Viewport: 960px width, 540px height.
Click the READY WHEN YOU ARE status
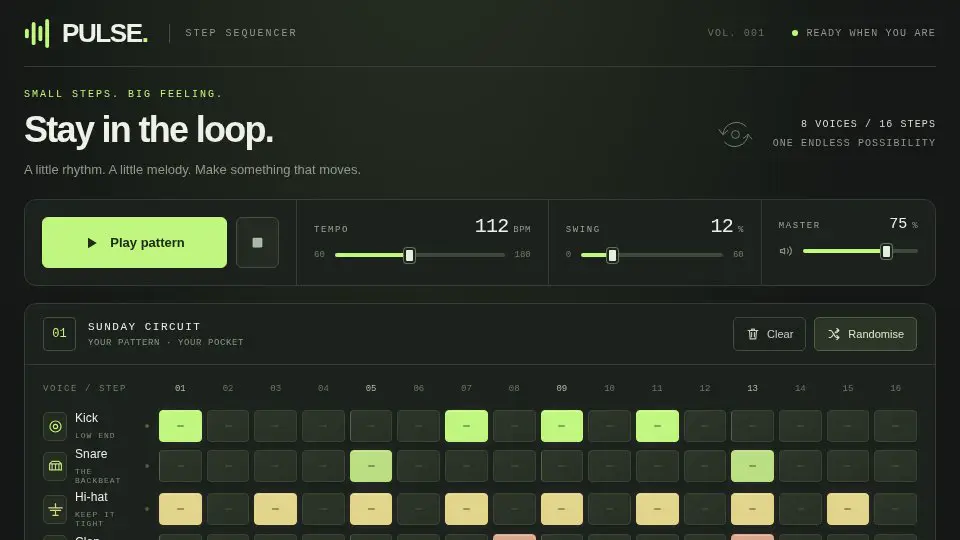pyautogui.click(x=871, y=33)
